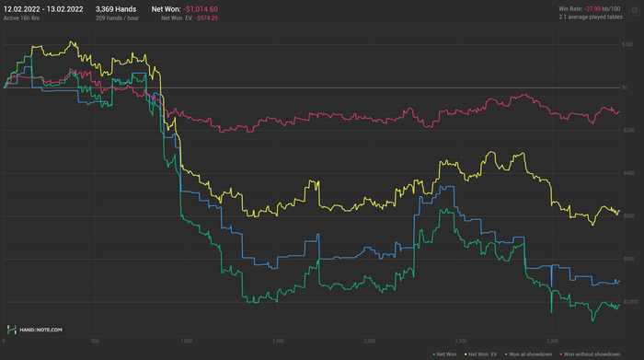Viewport: 644px width, 360px height.
Task: Click the 3,369 Hands counter
Action: coord(116,9)
